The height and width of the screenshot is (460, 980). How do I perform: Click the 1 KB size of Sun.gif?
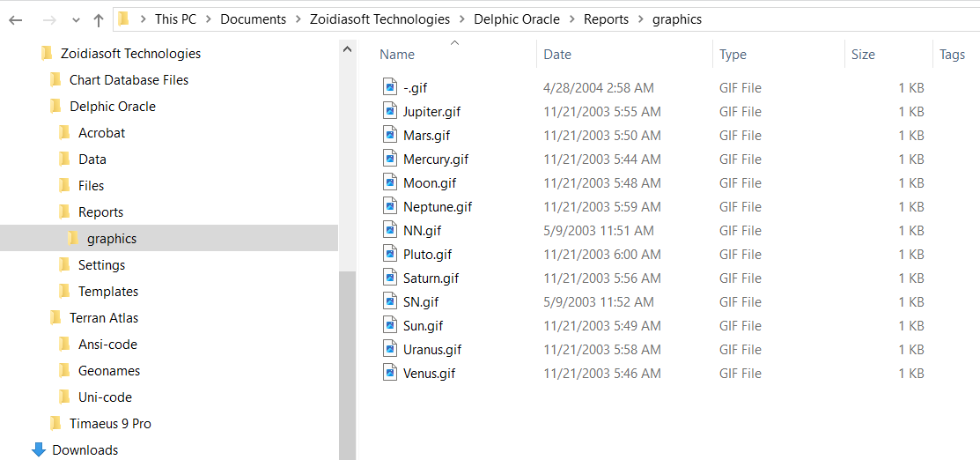(911, 325)
